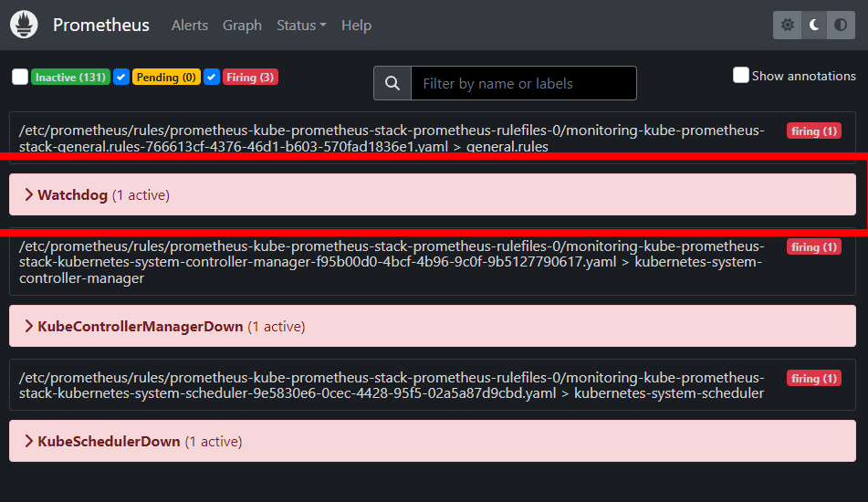The height and width of the screenshot is (502, 868).
Task: Click the Watchdog alert name
Action: [72, 194]
